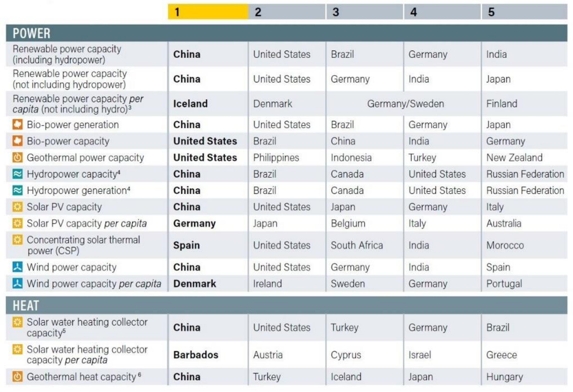The height and width of the screenshot is (392, 573).
Task: Click the Hydropower generation wave icon
Action: point(18,190)
